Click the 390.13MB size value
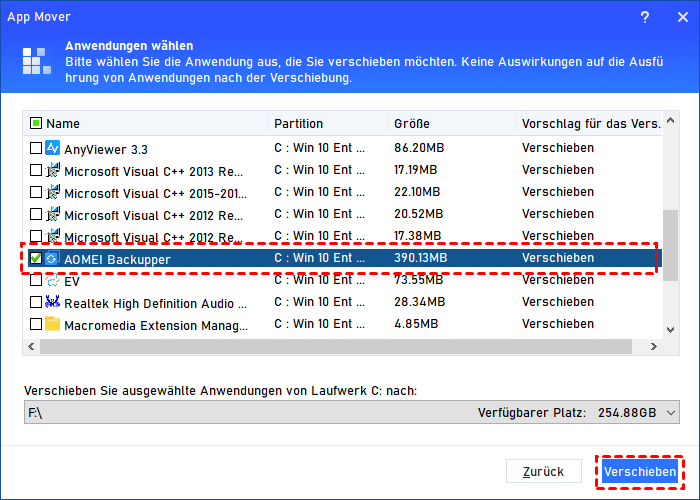The height and width of the screenshot is (500, 700). click(420, 258)
